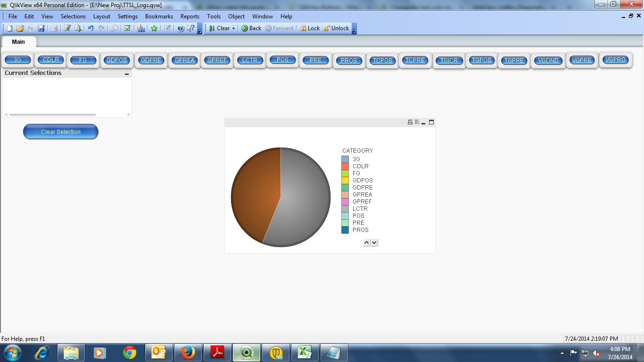The height and width of the screenshot is (362, 644).
Task: Create a new document with the New icon
Action: pos(9,28)
